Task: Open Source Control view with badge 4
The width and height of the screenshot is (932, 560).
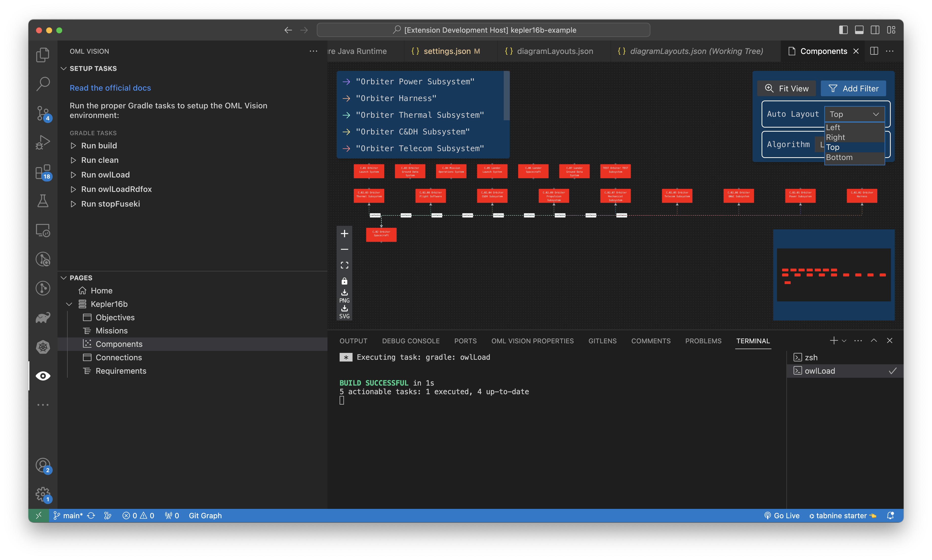Action: point(43,113)
